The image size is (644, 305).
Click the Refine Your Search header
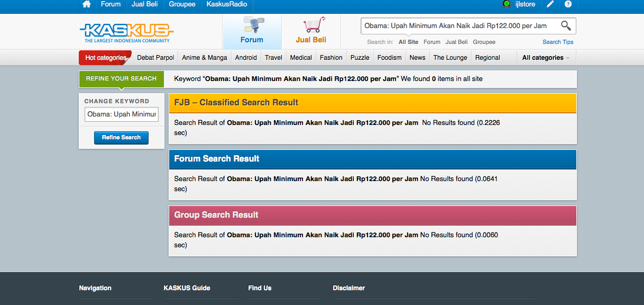click(x=121, y=78)
